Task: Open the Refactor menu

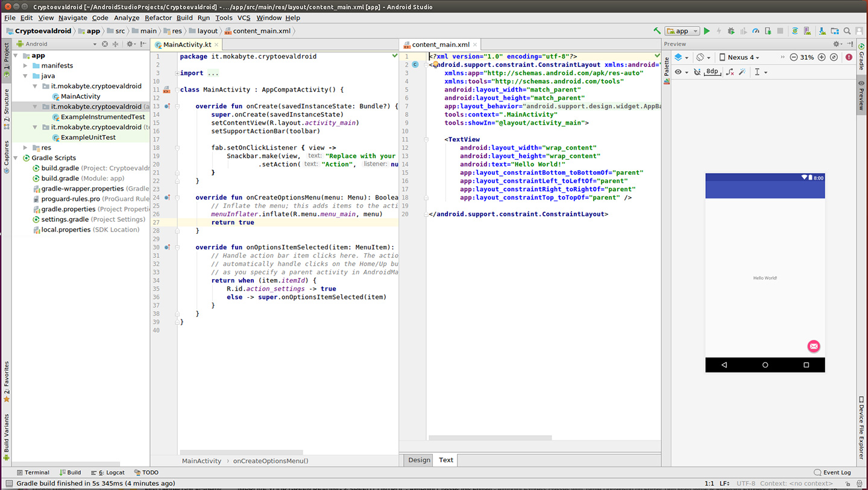Action: (x=158, y=18)
